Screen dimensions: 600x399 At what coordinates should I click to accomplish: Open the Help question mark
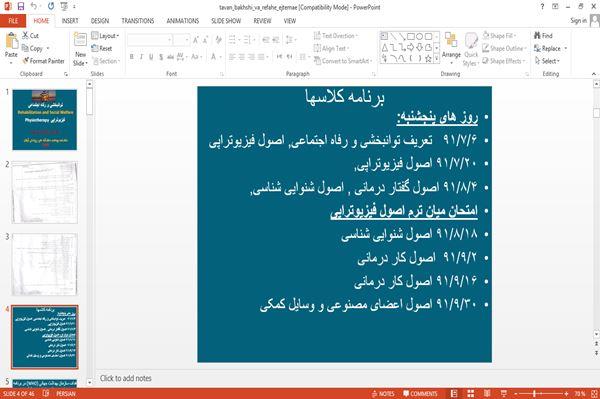coord(542,7)
